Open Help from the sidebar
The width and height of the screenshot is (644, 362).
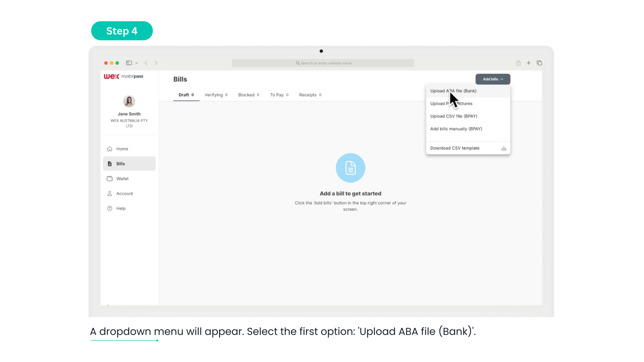tap(120, 208)
